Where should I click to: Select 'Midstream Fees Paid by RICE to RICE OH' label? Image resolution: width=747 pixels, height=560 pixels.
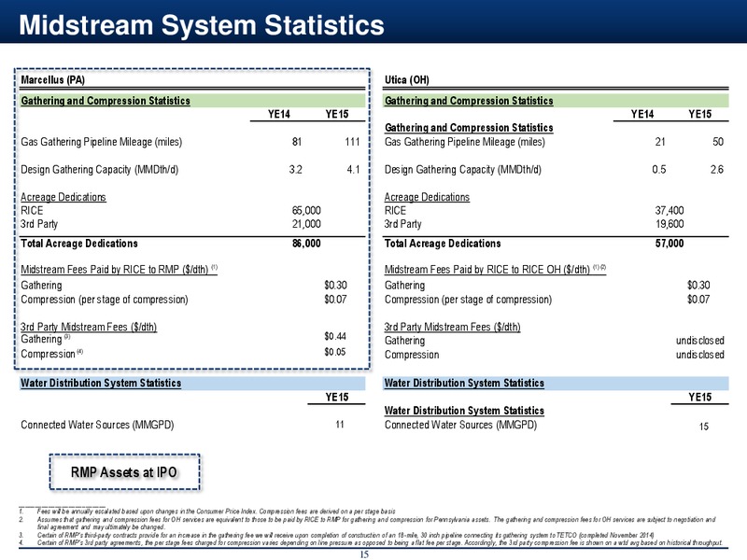click(495, 270)
